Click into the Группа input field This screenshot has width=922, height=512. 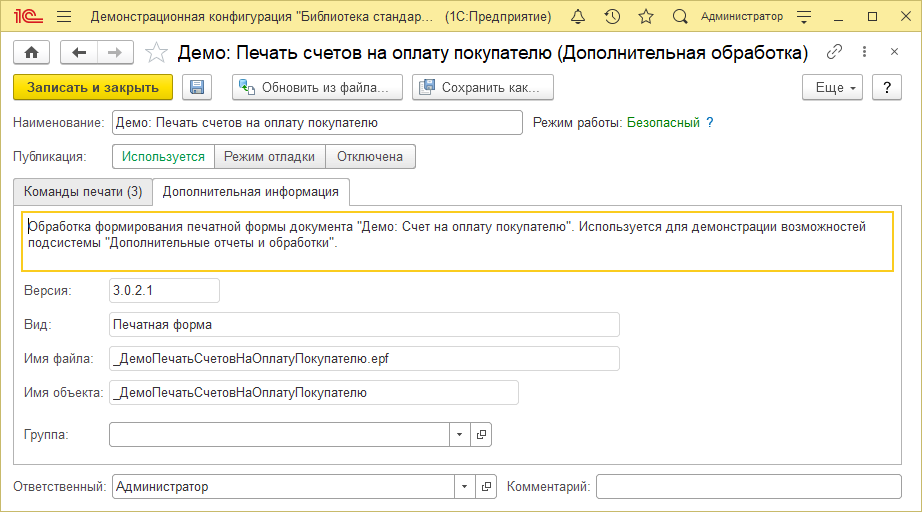coord(279,434)
